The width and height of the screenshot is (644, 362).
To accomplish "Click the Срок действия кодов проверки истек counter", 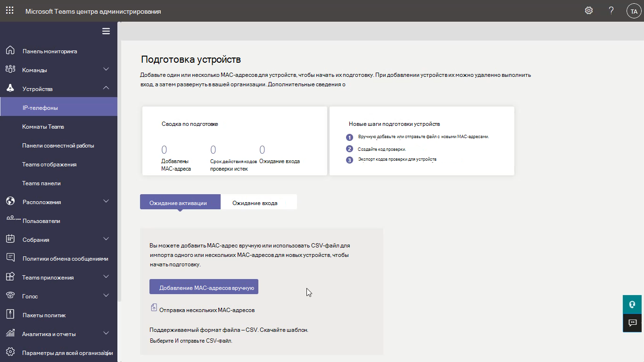I will click(x=234, y=158).
